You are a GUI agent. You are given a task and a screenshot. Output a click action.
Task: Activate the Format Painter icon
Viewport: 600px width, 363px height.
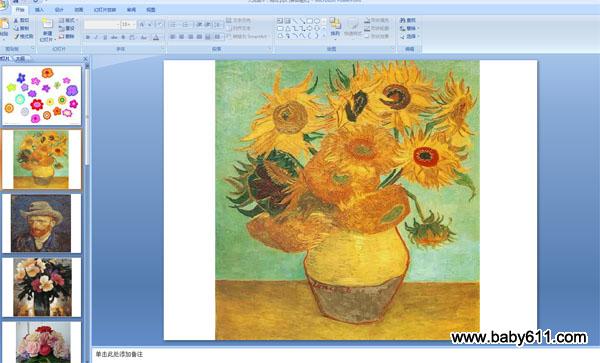16,36
